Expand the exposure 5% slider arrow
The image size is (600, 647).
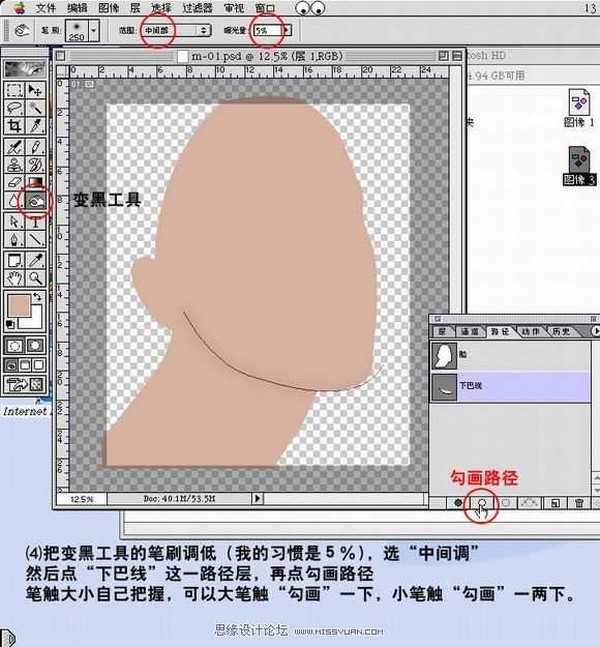click(x=285, y=32)
